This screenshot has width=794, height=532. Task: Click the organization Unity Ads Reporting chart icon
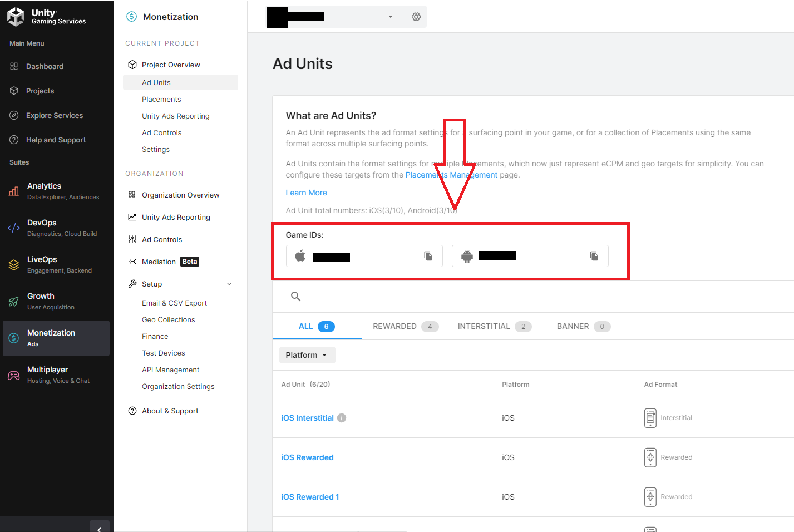pos(132,217)
